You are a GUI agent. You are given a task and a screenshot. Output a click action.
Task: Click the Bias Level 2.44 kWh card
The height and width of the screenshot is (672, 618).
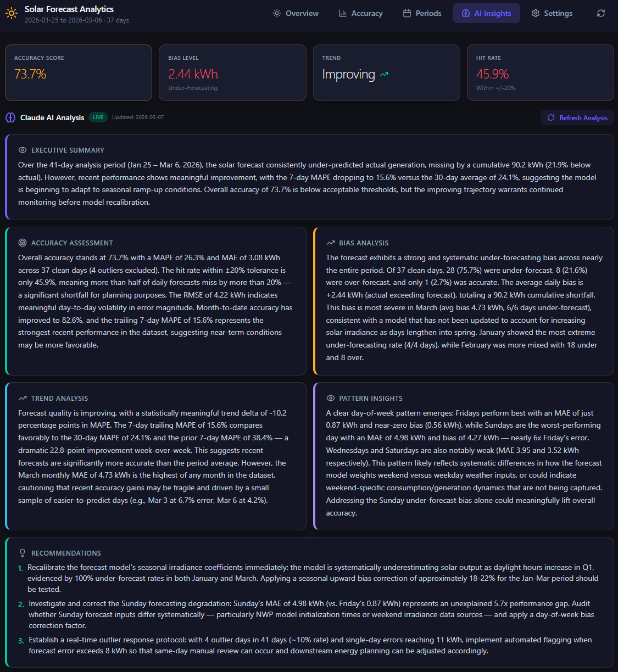232,72
